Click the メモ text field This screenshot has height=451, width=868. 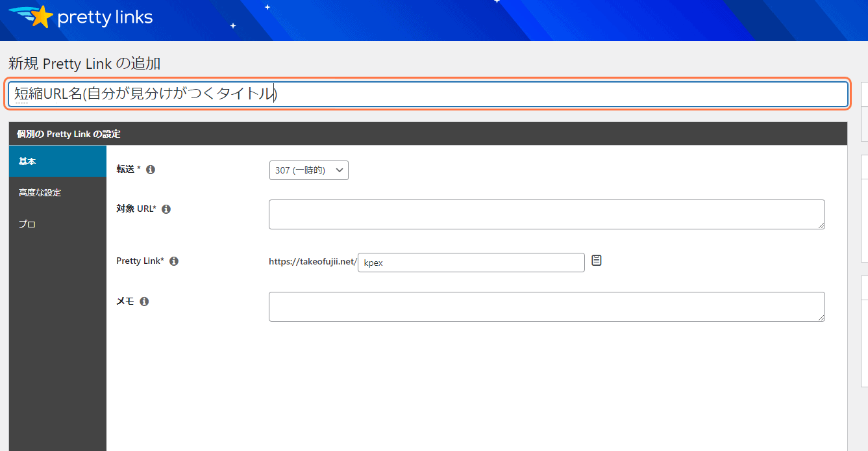[x=547, y=306]
